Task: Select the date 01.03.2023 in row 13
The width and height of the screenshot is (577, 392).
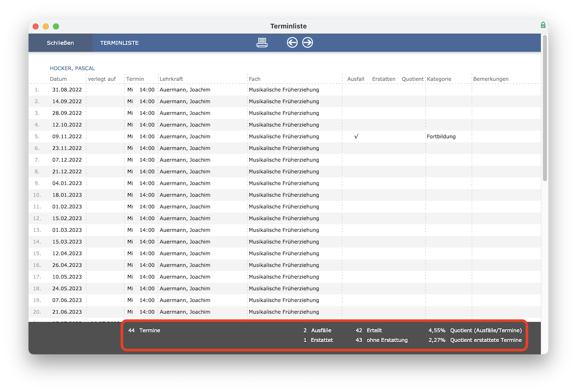Action: point(67,230)
